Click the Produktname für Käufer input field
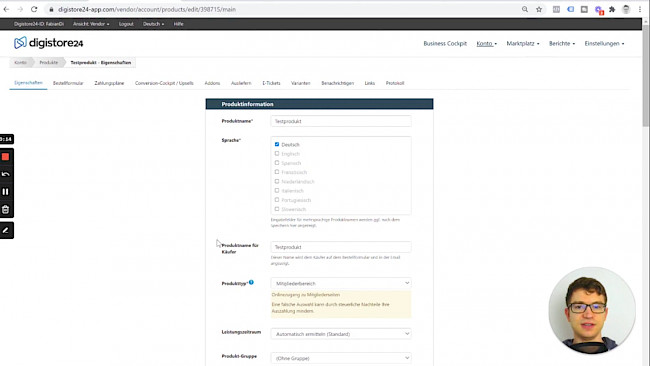This screenshot has width=650, height=366. tap(341, 247)
